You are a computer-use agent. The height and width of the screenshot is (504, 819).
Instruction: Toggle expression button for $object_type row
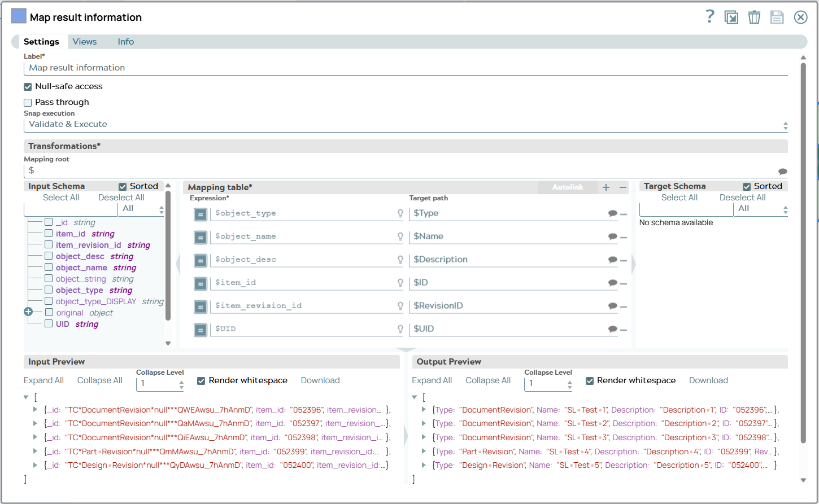pyautogui.click(x=201, y=214)
